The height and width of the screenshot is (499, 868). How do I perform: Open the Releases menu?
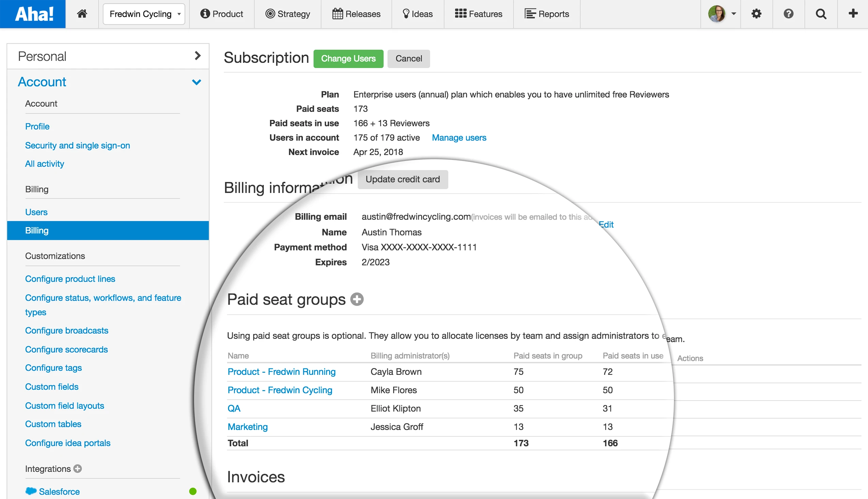click(356, 14)
